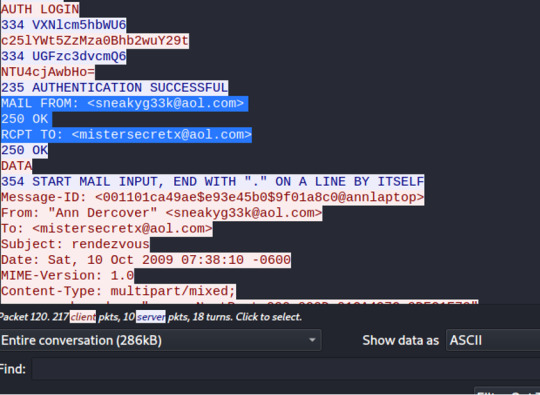This screenshot has width=540, height=395.
Task: Select the line 'RCPT TO: <mistersecretx@aol.com>'
Action: (126, 135)
